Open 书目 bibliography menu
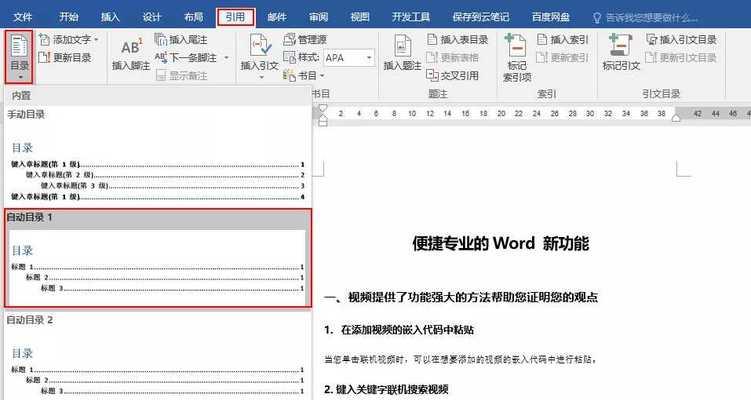Screen dimensions: 751x400 pyautogui.click(x=304, y=76)
